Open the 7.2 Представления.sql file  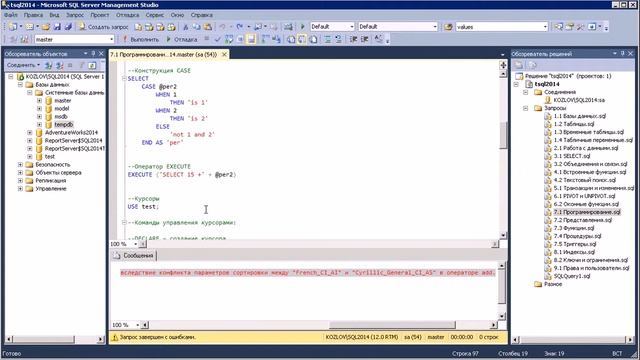pos(582,220)
